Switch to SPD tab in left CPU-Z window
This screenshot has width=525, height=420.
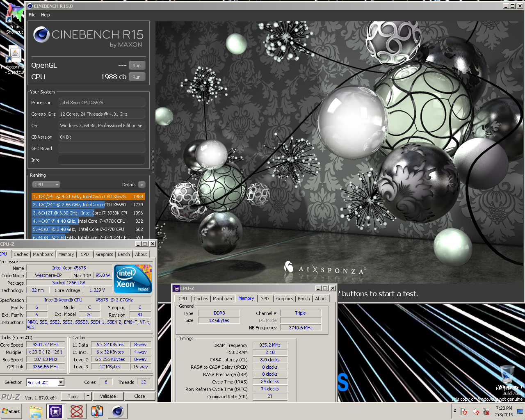[x=85, y=254]
